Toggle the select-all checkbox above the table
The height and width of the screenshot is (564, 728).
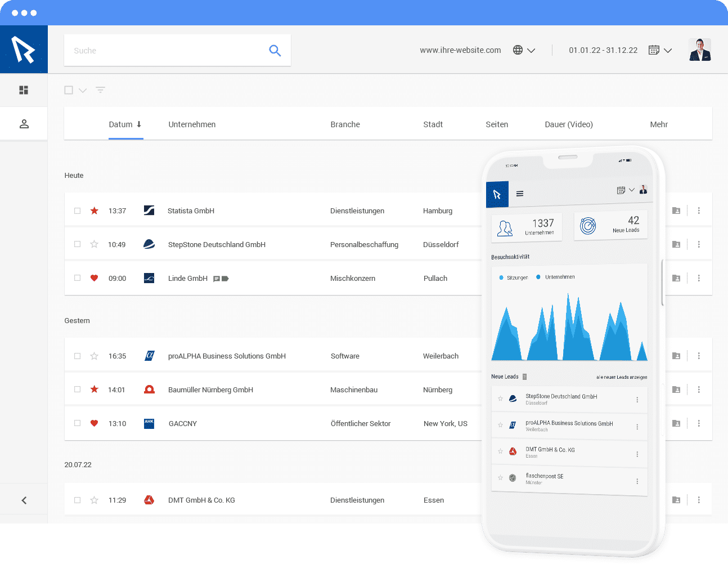[x=69, y=90]
